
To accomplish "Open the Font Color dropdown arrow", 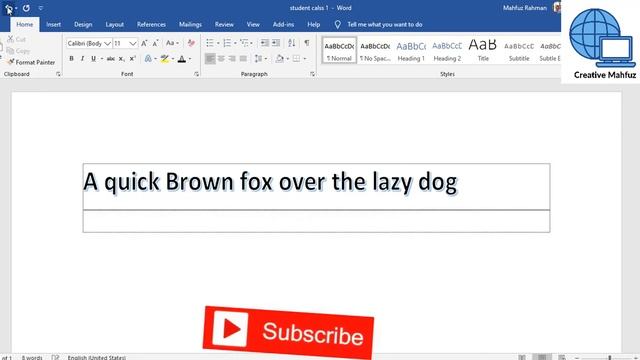I will coord(190,59).
